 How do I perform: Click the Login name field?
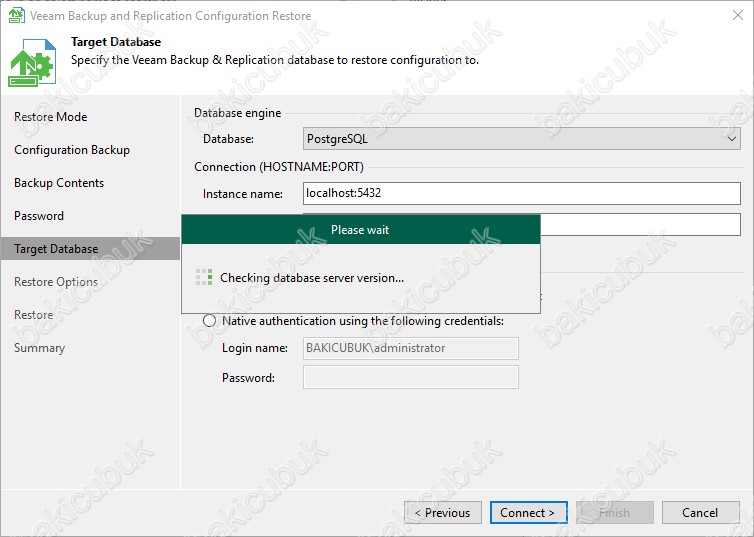coord(411,348)
